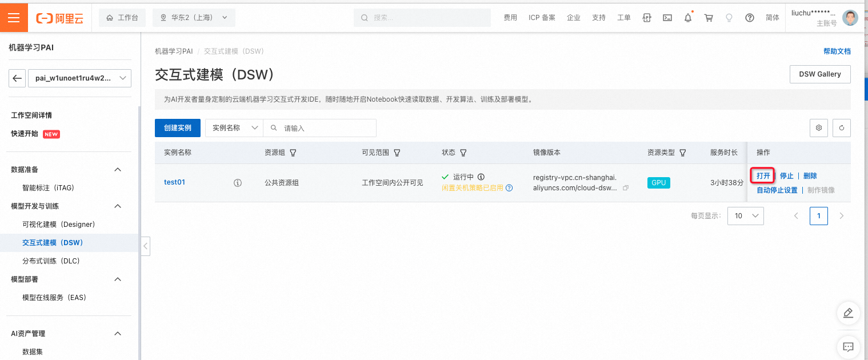Open the column settings gear
The image size is (868, 360).
(x=818, y=127)
